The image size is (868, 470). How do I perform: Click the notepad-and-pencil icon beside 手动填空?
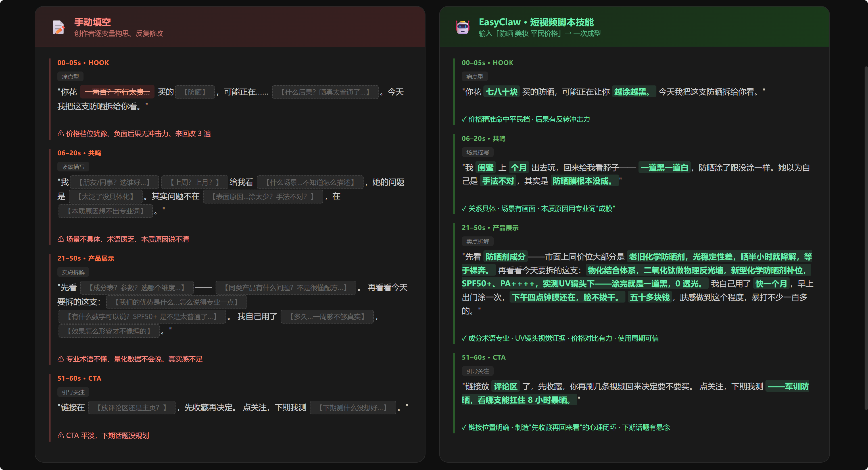pos(59,27)
